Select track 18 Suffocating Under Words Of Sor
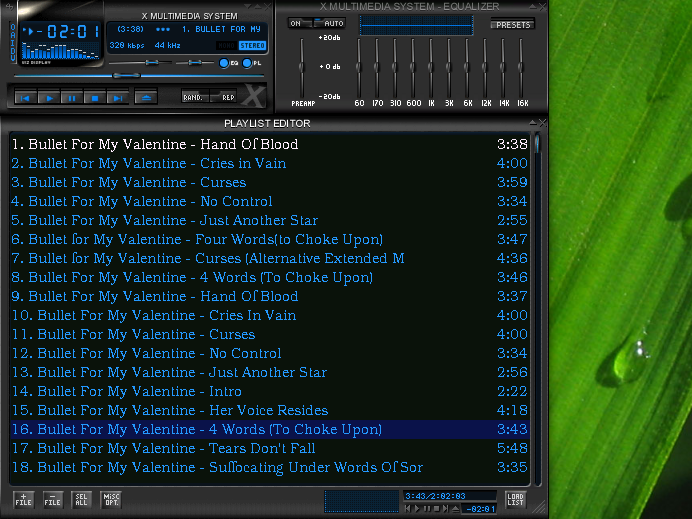 tap(269, 467)
